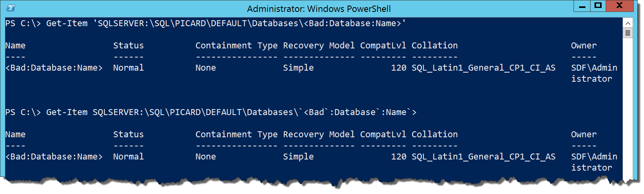Click the second Recovery Model header
644x194 pixels.
[x=319, y=134]
